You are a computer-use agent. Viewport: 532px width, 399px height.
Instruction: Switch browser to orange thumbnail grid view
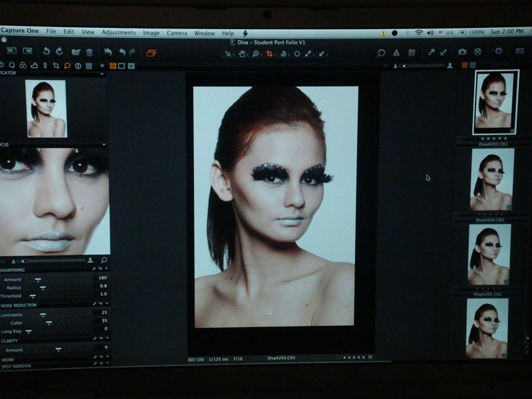click(x=464, y=65)
